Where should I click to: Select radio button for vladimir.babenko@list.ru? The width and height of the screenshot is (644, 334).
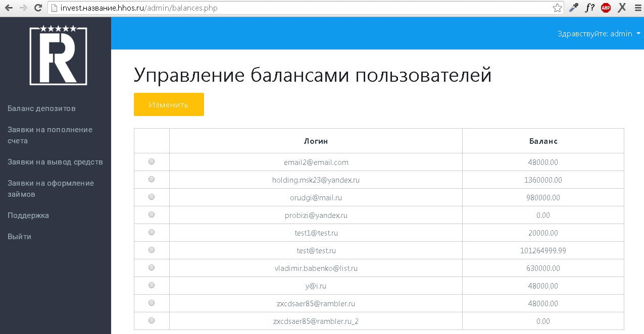coord(152,267)
